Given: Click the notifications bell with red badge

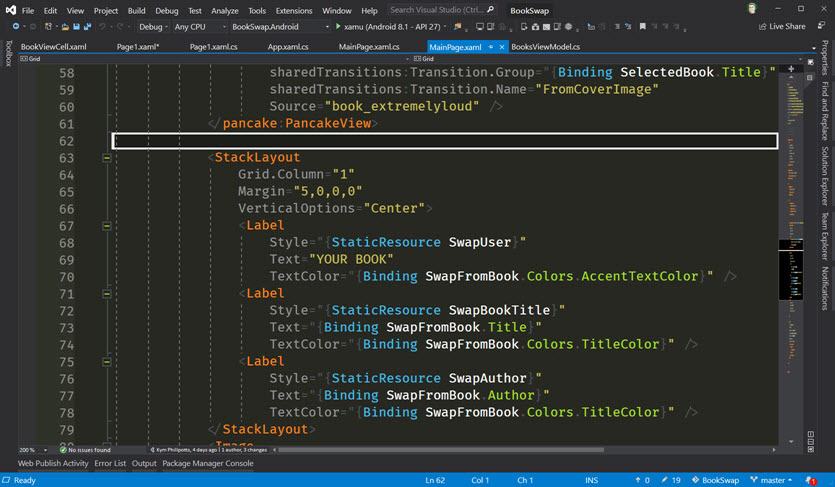Looking at the screenshot, I should pos(809,480).
